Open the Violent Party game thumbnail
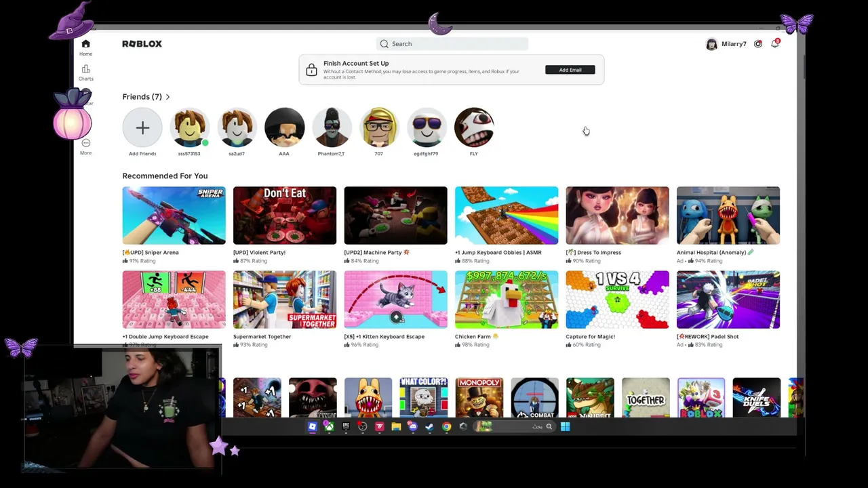 285,216
